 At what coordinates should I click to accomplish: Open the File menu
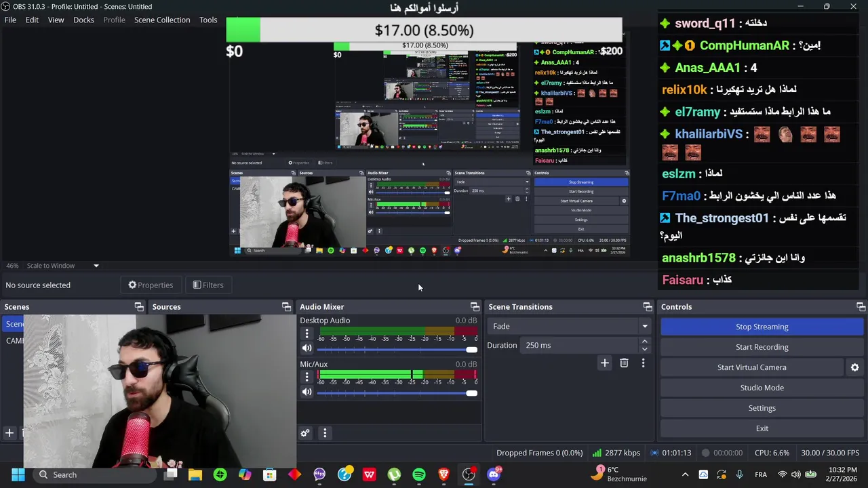tap(10, 20)
